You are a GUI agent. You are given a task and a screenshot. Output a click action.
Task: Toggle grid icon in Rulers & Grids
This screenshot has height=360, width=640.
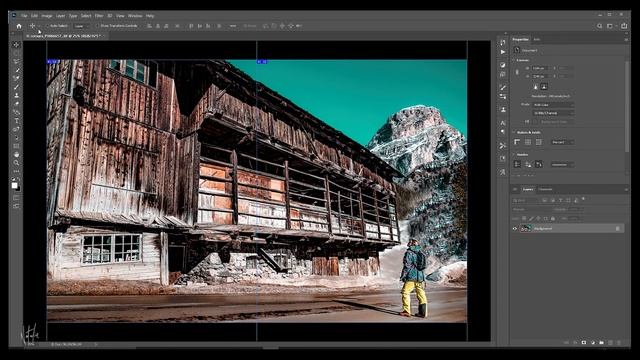[528, 142]
